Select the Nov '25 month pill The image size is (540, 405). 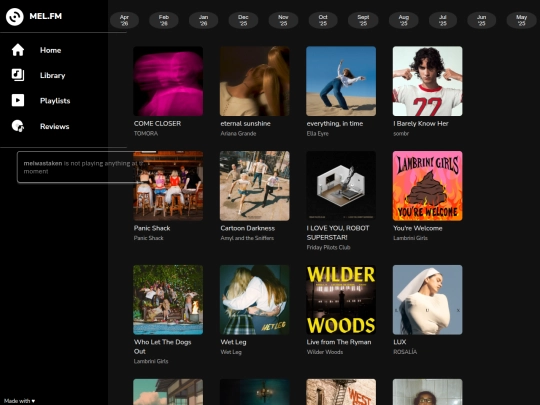tap(283, 20)
